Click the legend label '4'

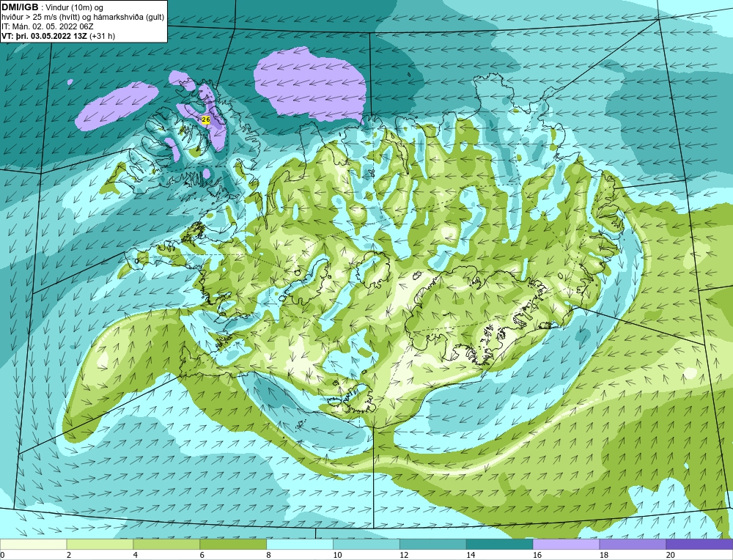[x=136, y=555]
